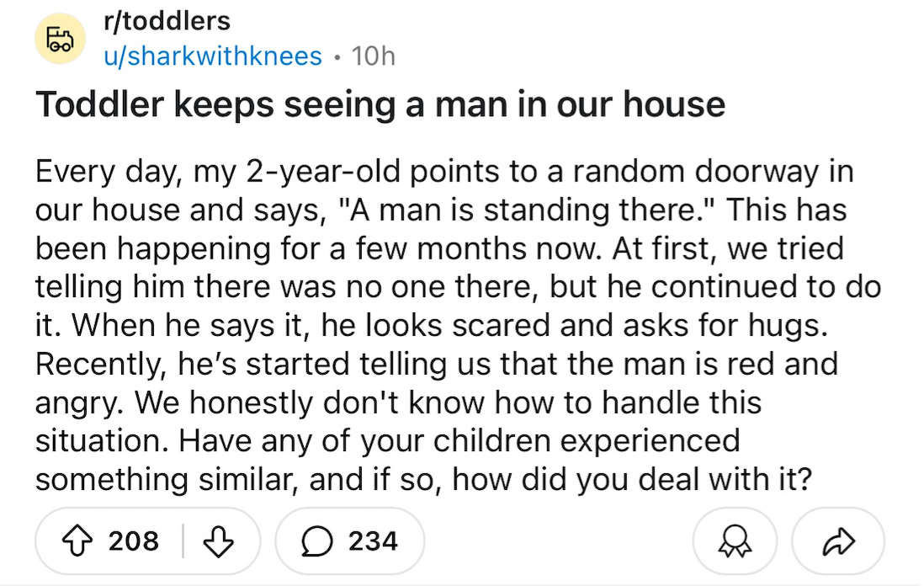
Task: Downvote the post with the down arrow
Action: pos(219,541)
